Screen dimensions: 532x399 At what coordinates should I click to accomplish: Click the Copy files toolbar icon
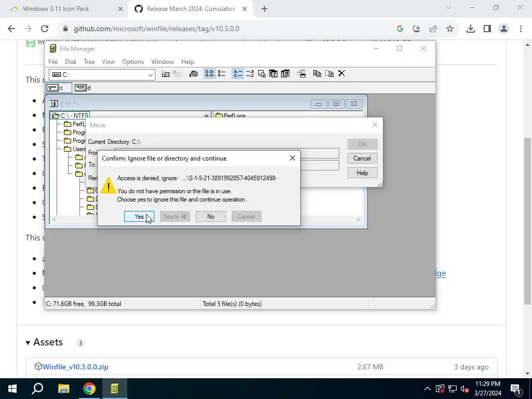[317, 74]
